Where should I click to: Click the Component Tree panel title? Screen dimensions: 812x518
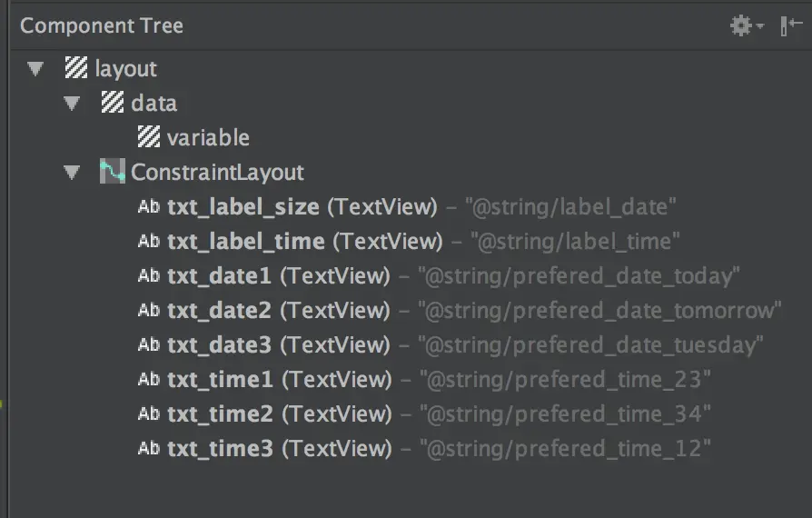[x=102, y=25]
